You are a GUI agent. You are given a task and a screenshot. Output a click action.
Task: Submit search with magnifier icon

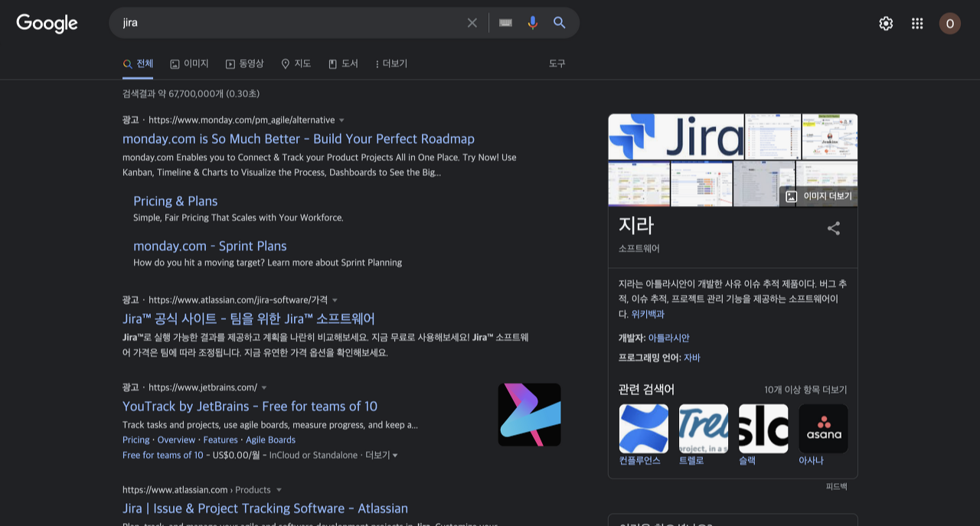[560, 23]
